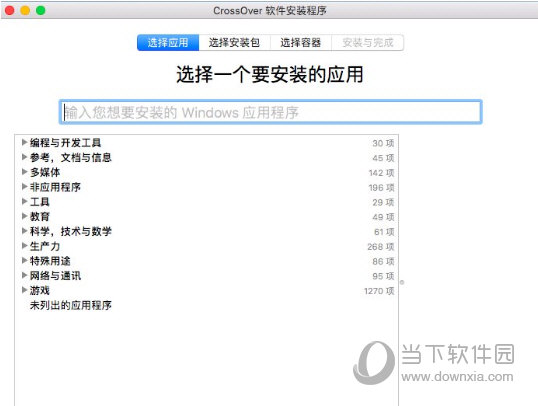Click the 45 项 count text

tap(383, 158)
